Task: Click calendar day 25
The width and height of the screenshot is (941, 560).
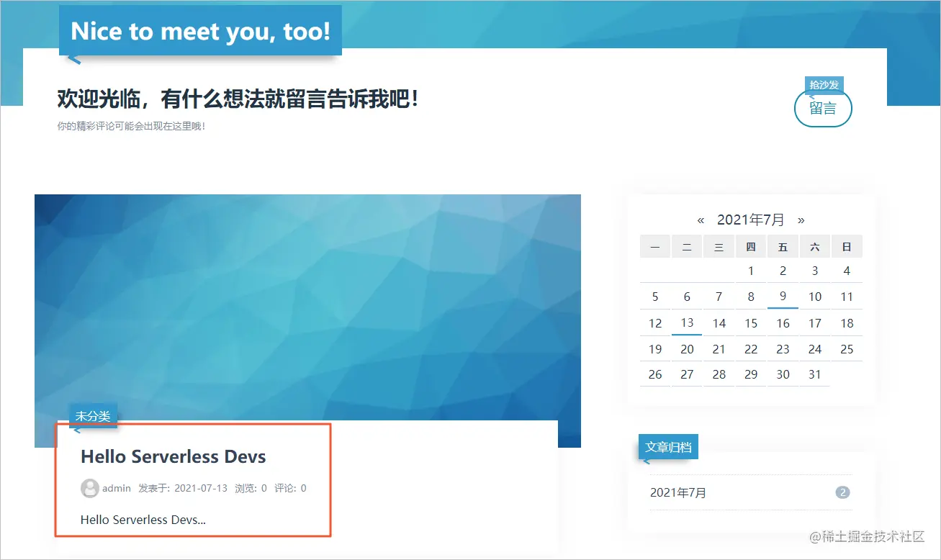Action: pyautogui.click(x=847, y=349)
